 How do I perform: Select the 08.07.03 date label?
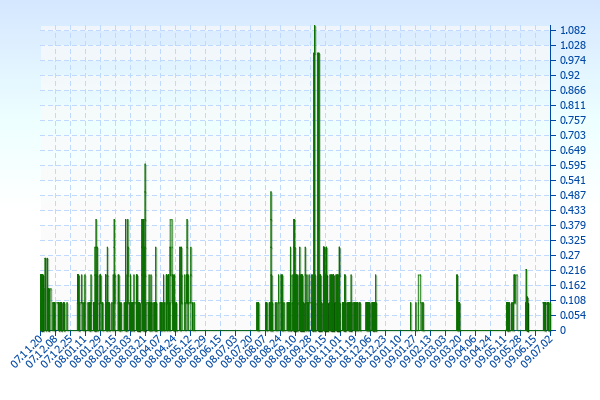click(x=221, y=351)
